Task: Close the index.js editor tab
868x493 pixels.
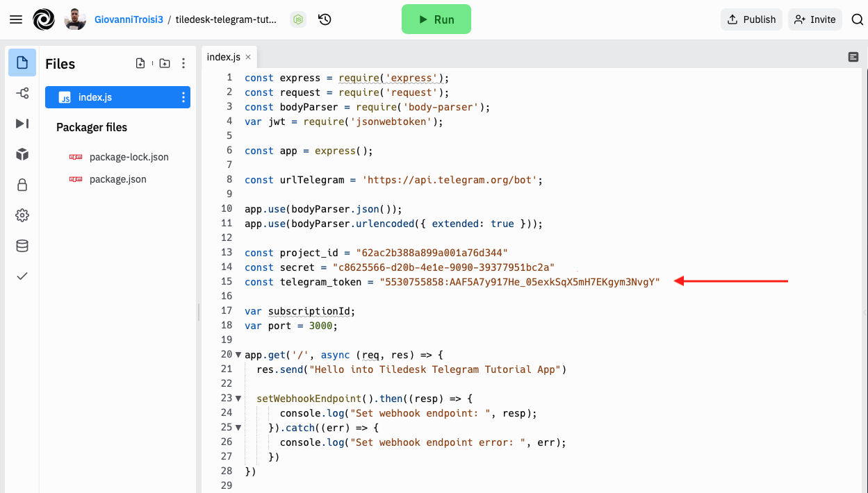Action: (248, 57)
